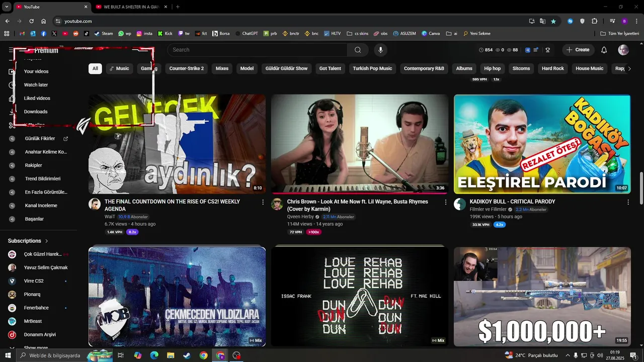Go to browser home page icon
Screen dimensions: 644x362
[x=44, y=21]
